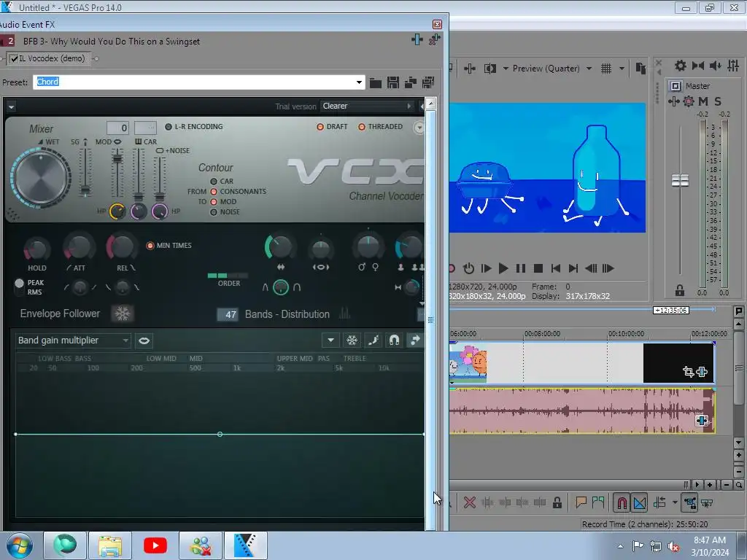
Task: Click the snowflake freeze icon in band gain toolbar
Action: [352, 340]
